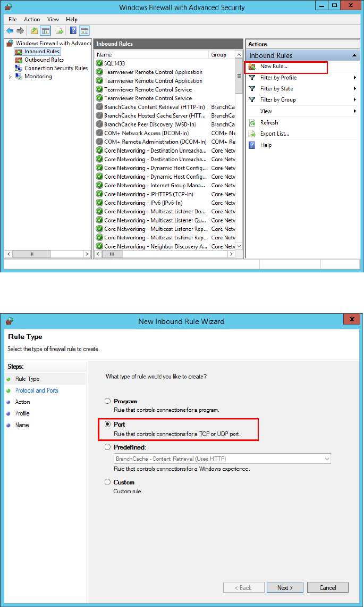Click the Filter by Profile funnel icon

[x=252, y=78]
